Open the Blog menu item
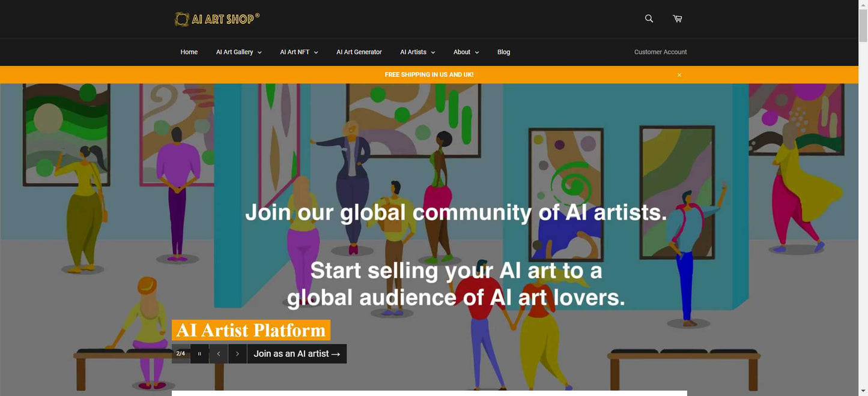868x396 pixels. (504, 52)
